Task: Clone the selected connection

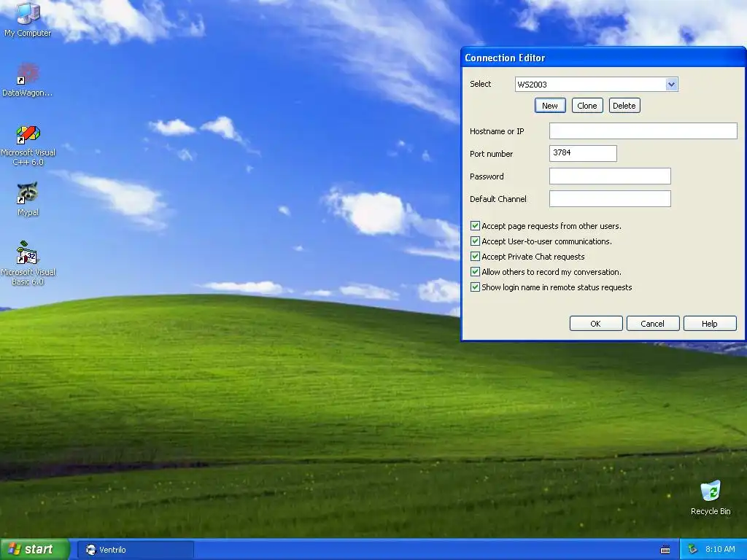Action: [x=587, y=106]
